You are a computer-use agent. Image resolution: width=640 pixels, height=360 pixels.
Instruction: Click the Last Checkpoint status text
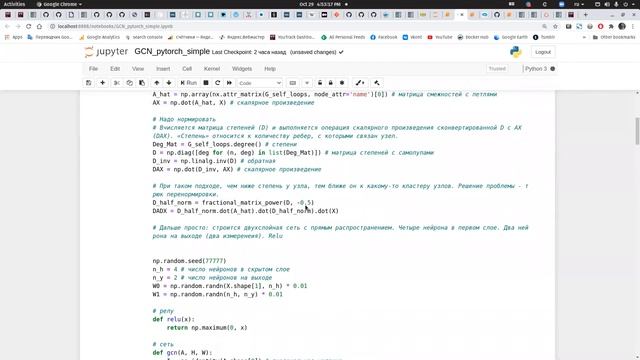[x=249, y=52]
